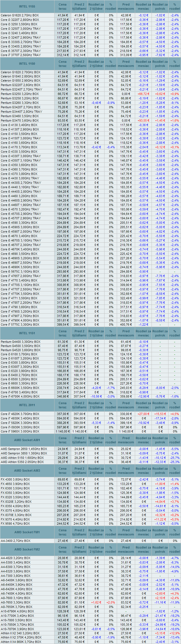Image resolution: width=181 pixels, height=644 pixels.
Task: Select the +12,9% half-year percent value
Action: point(175,633)
